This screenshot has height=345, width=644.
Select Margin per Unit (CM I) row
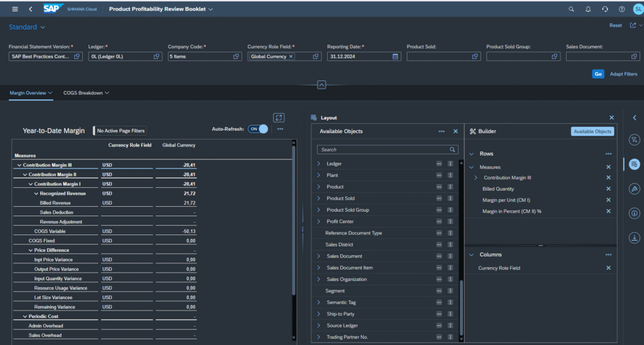(x=506, y=200)
